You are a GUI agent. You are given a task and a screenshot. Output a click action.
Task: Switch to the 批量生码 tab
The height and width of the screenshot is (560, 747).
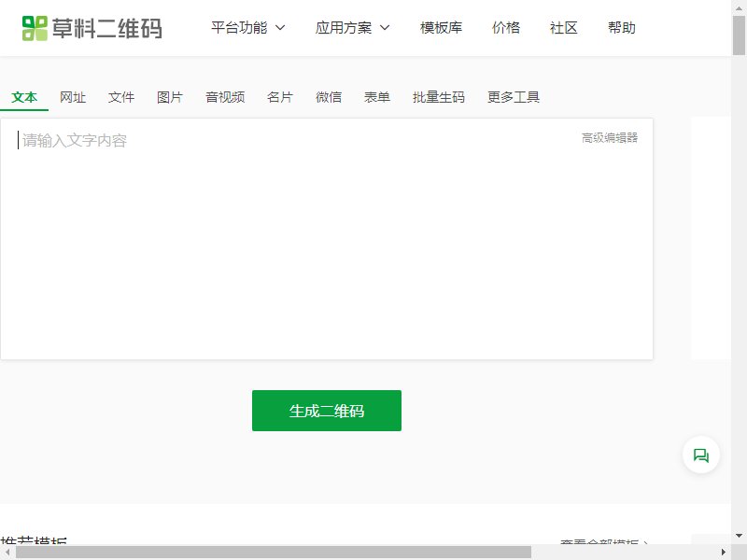[439, 97]
